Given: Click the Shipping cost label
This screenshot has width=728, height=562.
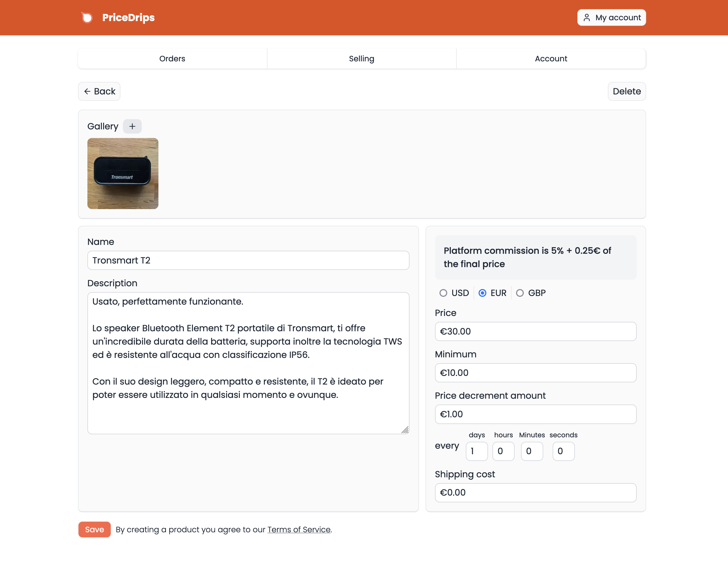Looking at the screenshot, I should (465, 474).
